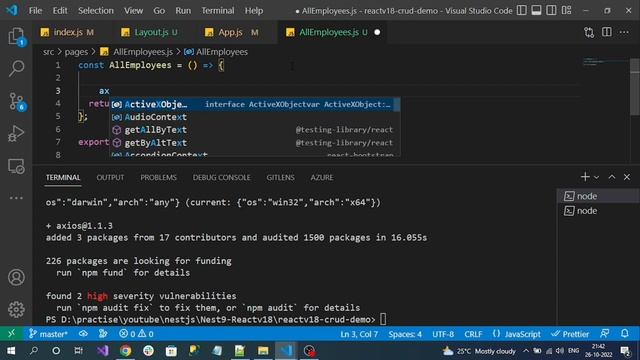Click the src breadcrumb segment
The width and height of the screenshot is (640, 360).
pos(48,52)
